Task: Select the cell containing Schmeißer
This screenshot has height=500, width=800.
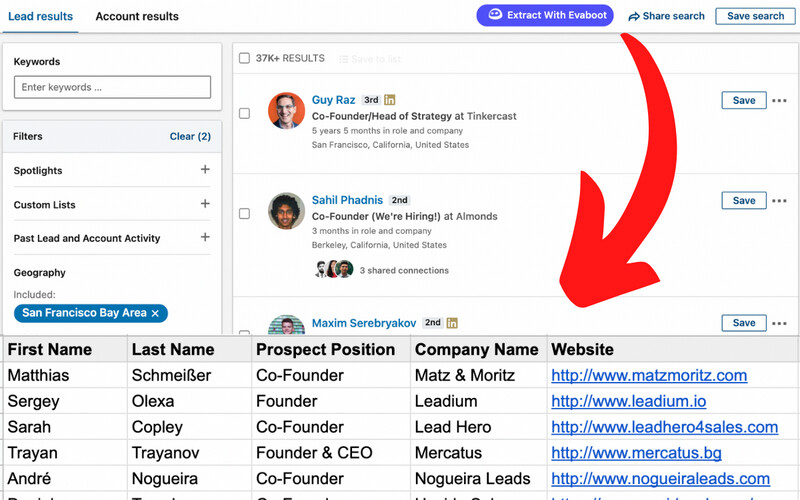Action: point(189,375)
